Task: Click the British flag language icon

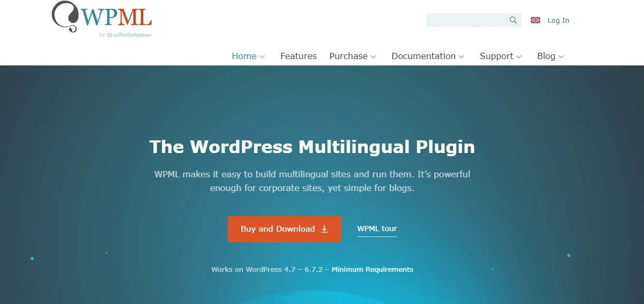Action: [x=535, y=20]
